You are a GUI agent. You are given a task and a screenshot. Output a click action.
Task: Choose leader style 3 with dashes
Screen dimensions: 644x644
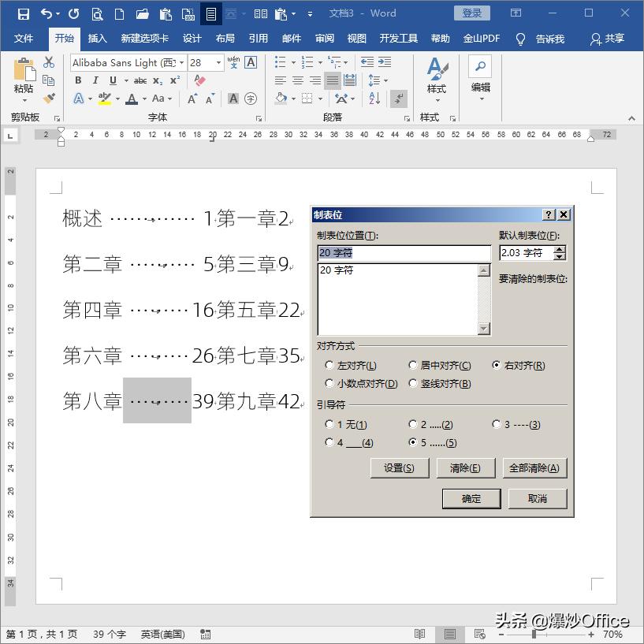(497, 424)
